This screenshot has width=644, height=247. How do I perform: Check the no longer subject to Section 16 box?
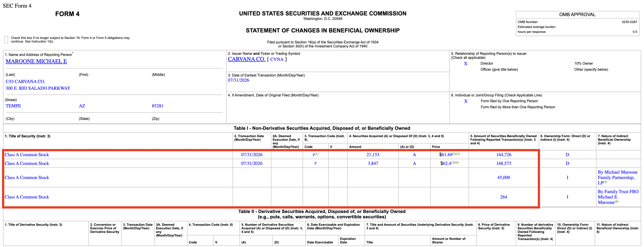click(6, 40)
